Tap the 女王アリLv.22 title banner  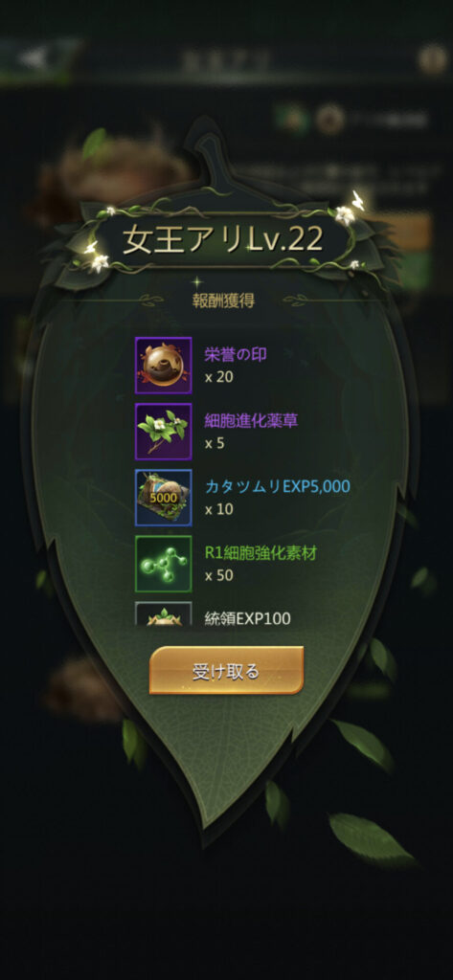223,239
